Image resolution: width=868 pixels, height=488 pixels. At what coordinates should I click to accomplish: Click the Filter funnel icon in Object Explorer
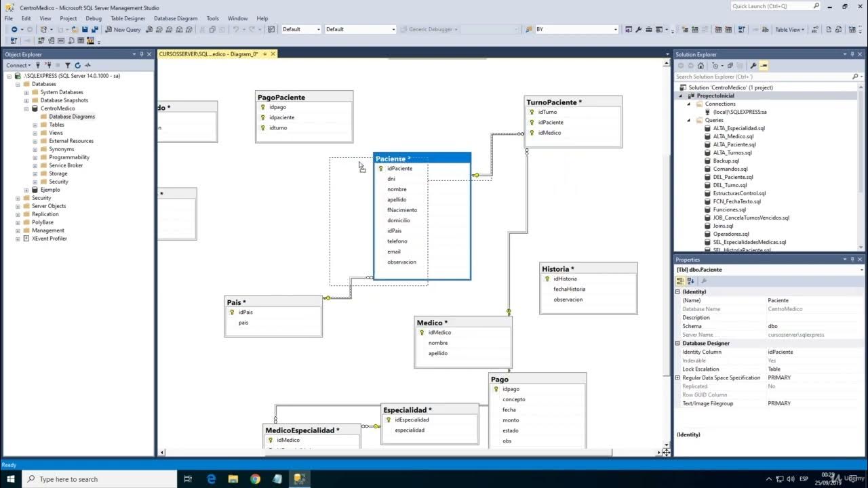(x=67, y=65)
